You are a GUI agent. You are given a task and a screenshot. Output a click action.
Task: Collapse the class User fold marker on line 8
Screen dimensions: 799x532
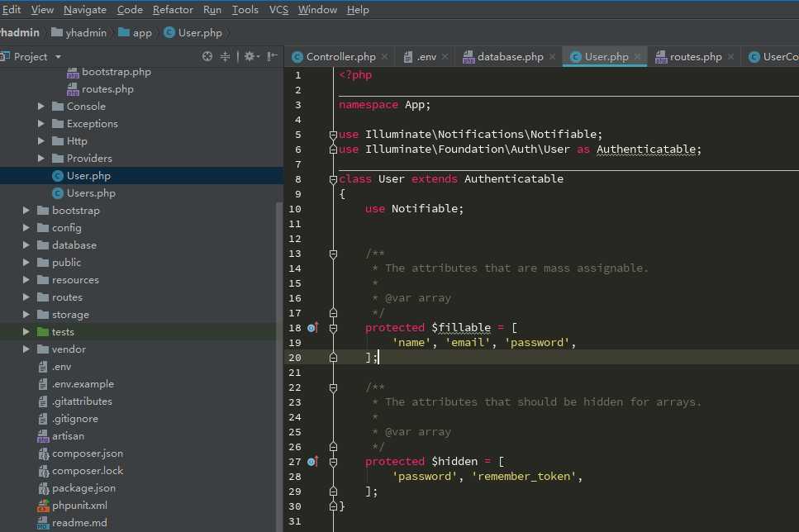[x=333, y=179]
